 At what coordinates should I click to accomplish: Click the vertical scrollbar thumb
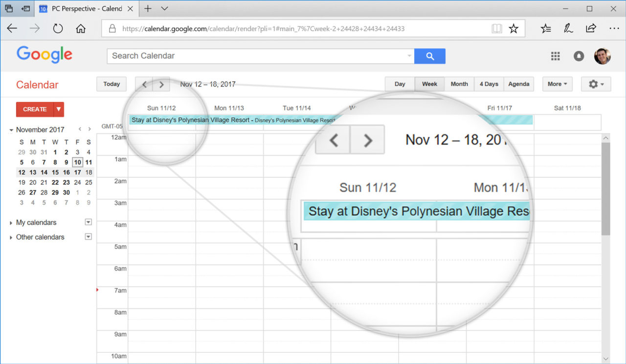606,189
